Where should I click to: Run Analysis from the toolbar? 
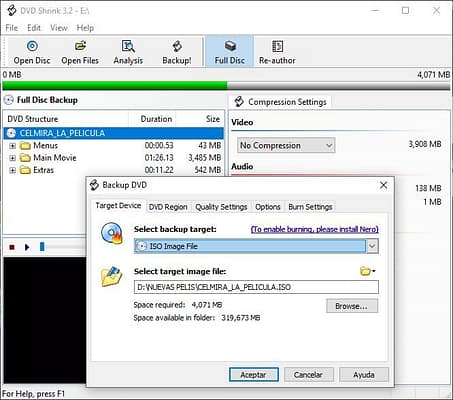tap(128, 52)
